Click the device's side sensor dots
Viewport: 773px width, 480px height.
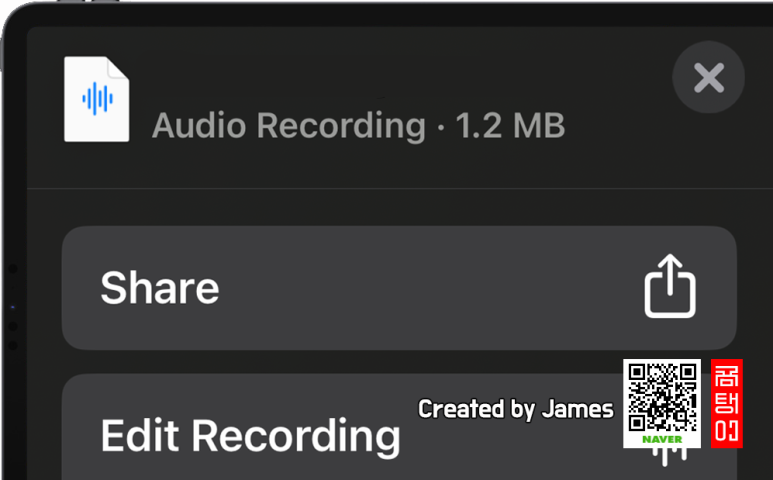click(x=13, y=307)
